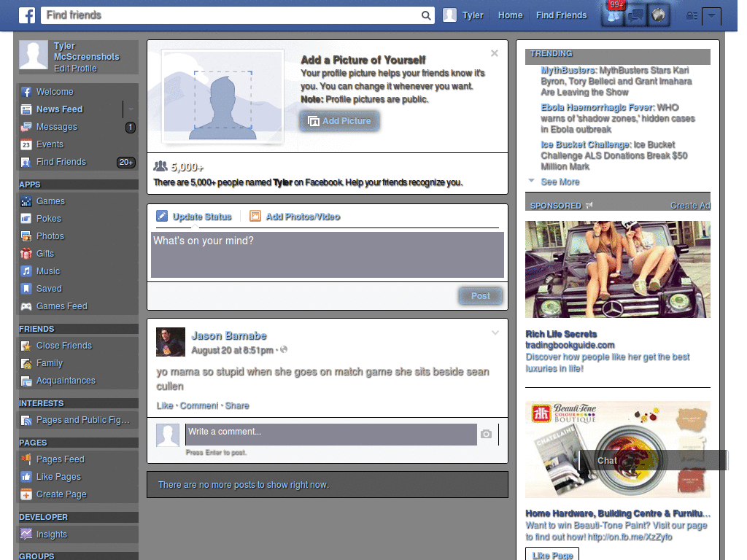Open Find Friends in the top bar
747x560 pixels.
(x=562, y=15)
